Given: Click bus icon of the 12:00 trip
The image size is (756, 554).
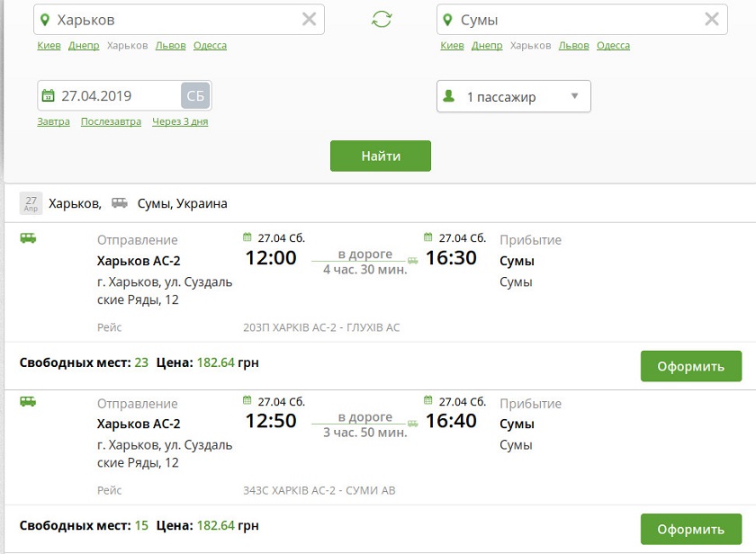Looking at the screenshot, I should point(28,239).
